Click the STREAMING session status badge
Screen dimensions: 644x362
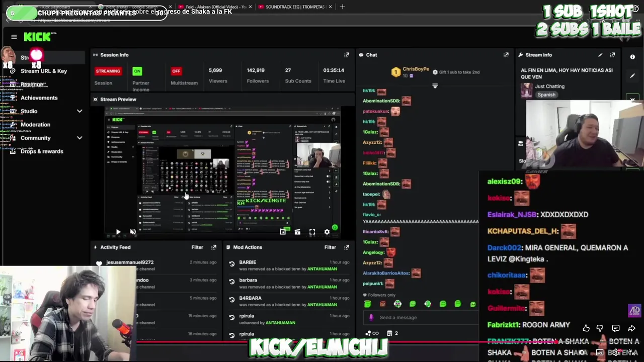click(x=108, y=71)
